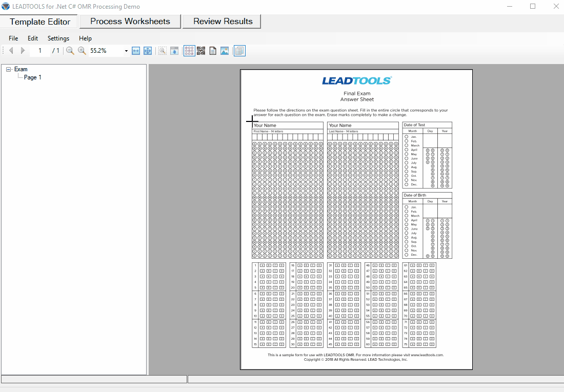
Task: Activate the magnifier glass tool
Action: click(x=162, y=50)
